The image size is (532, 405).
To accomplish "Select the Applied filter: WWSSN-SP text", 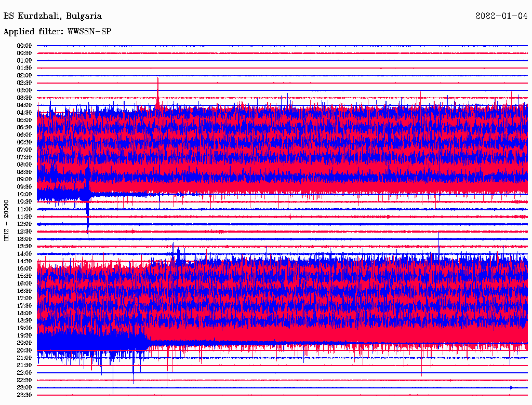I will click(x=57, y=32).
